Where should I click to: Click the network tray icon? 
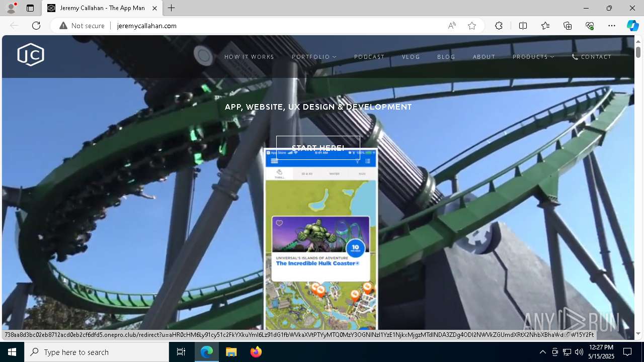click(567, 352)
